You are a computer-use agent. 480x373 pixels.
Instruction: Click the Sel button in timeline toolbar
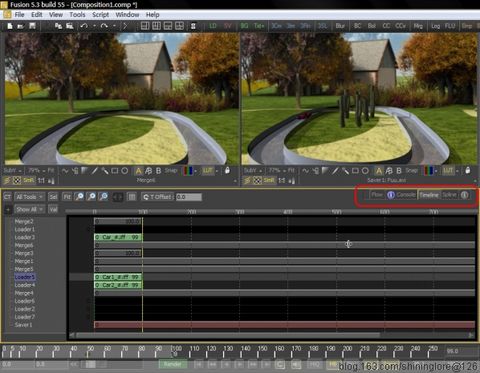coord(53,197)
